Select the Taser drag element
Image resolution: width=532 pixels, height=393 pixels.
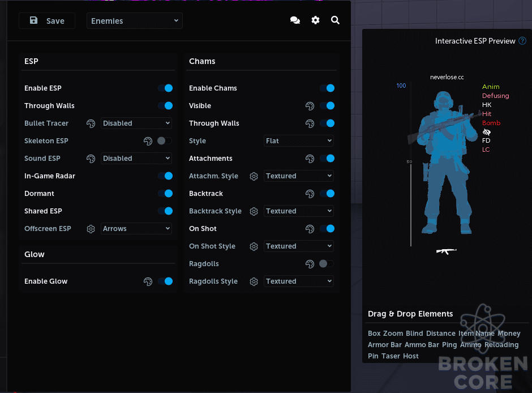391,356
